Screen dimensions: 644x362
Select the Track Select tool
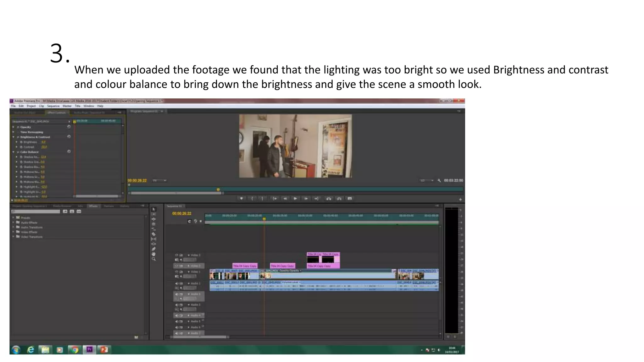154,214
